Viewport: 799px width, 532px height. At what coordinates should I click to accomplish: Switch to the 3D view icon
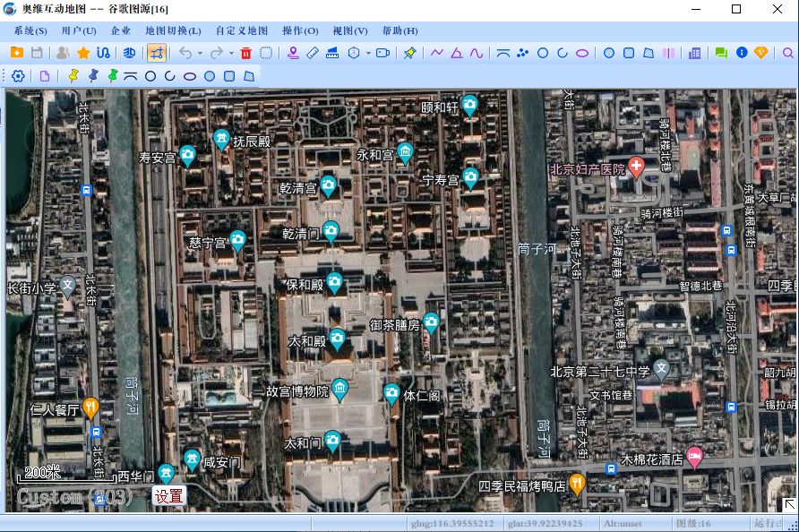pos(129,53)
